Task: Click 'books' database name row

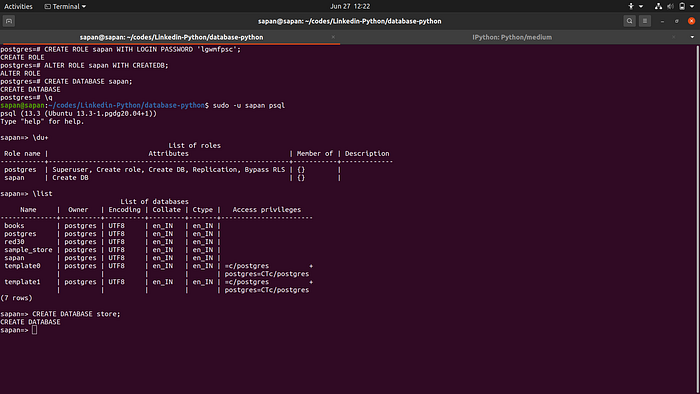Action: [x=14, y=225]
